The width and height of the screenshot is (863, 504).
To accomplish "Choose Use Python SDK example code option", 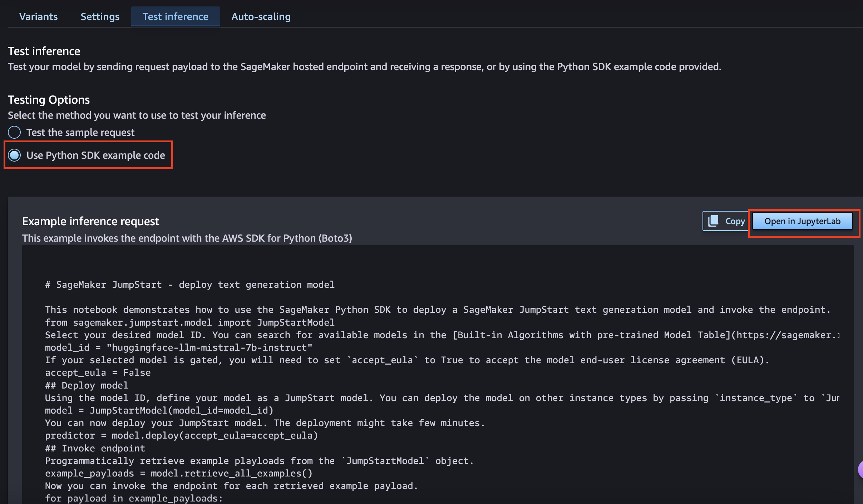I will tap(14, 155).
